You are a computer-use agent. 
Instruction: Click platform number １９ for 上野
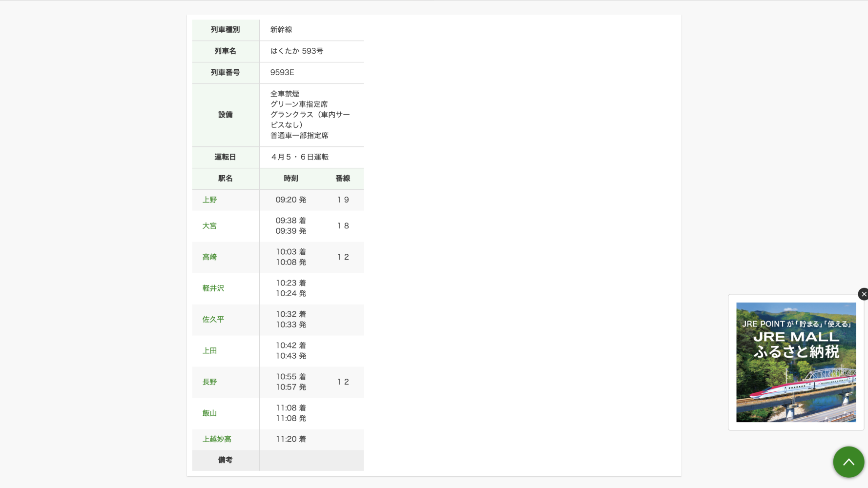343,200
